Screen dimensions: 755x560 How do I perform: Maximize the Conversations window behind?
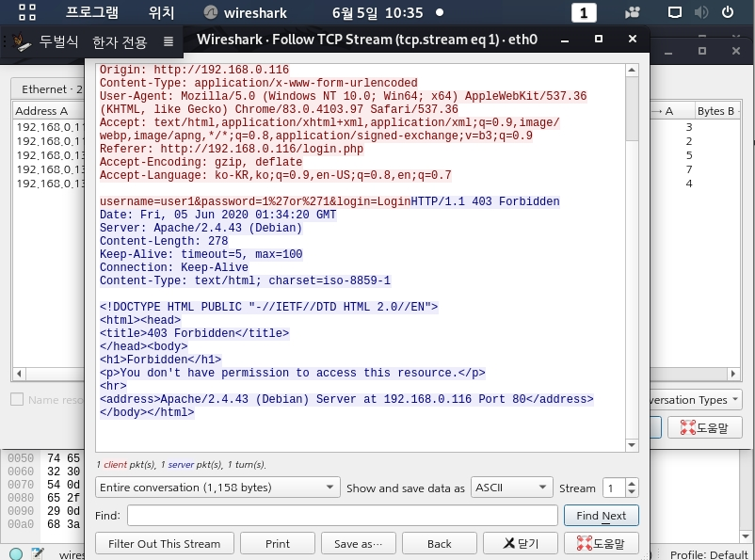pyautogui.click(x=702, y=51)
